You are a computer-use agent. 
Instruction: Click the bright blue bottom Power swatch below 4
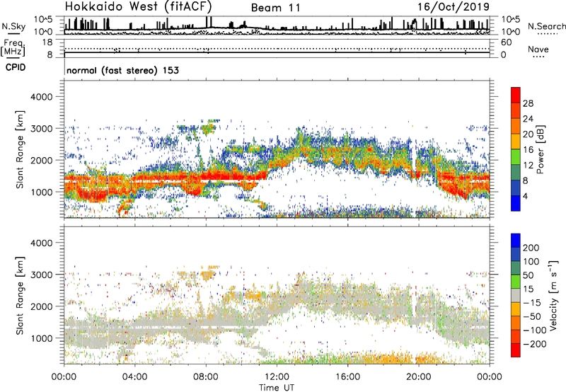point(516,204)
